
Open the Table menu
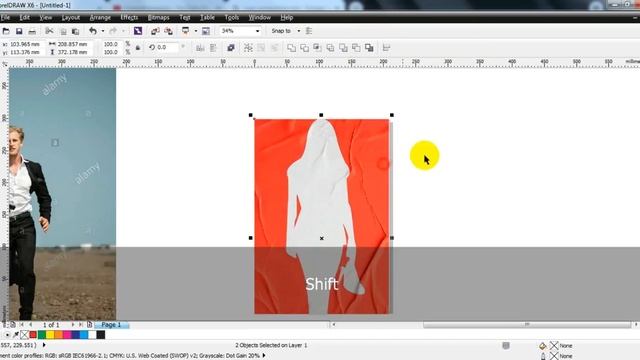pos(207,18)
